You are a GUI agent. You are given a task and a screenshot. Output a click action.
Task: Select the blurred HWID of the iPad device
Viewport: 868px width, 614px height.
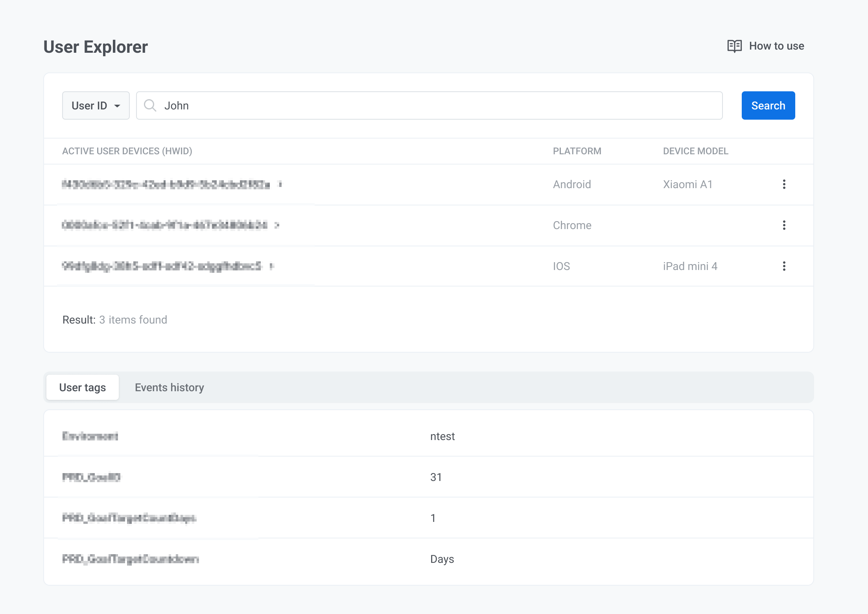(x=162, y=266)
